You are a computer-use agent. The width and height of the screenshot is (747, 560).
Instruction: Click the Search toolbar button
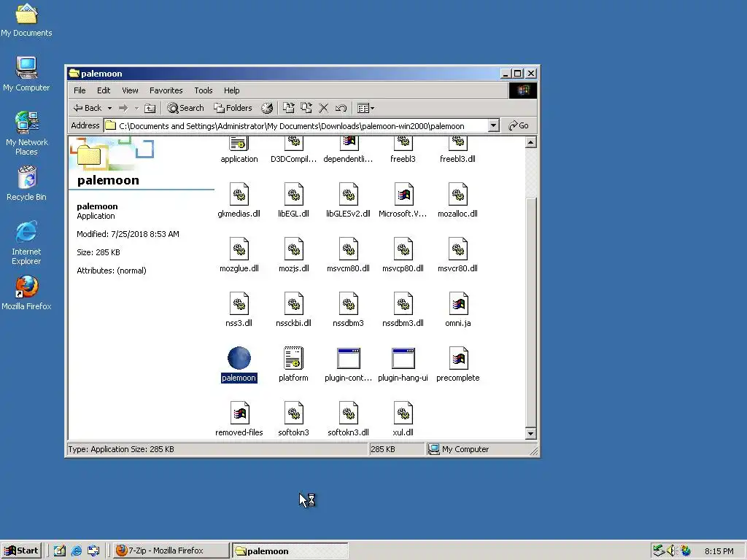(186, 108)
